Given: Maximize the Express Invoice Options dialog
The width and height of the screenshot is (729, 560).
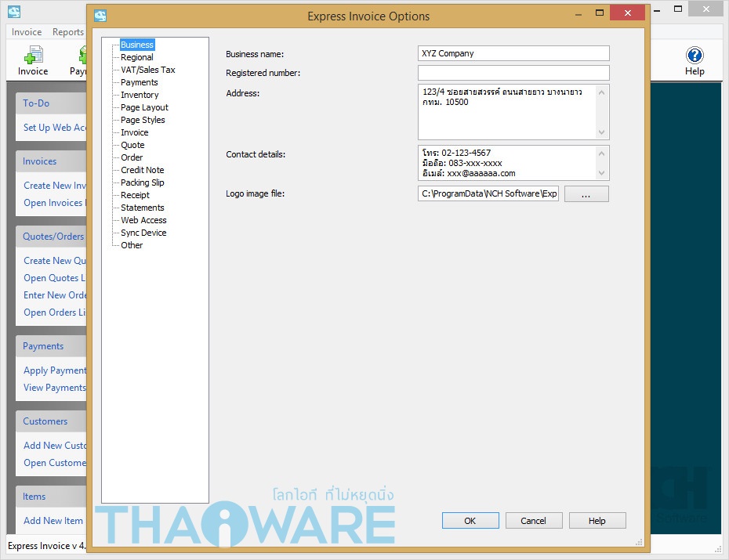Looking at the screenshot, I should (x=600, y=13).
